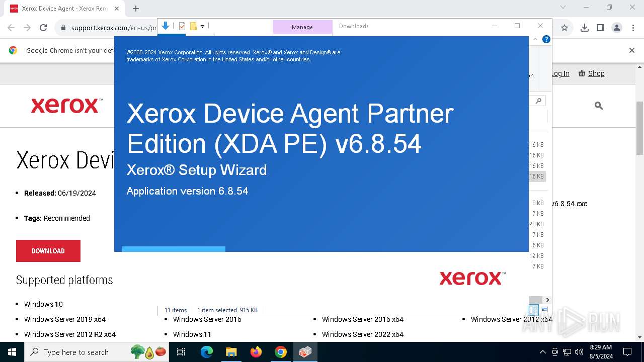644x362 pixels.
Task: Click the Windows Server 2022 x64 entry
Action: click(363, 334)
